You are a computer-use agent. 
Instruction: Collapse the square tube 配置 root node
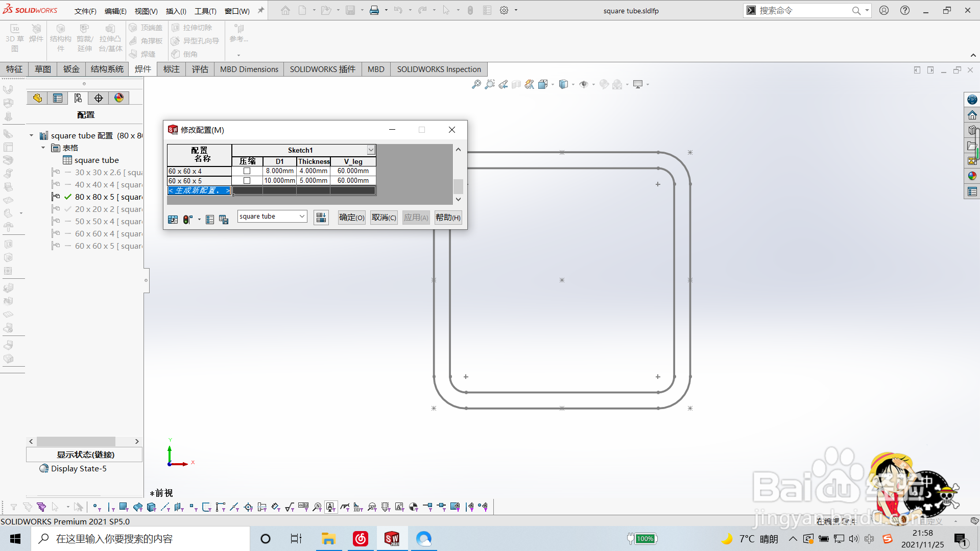31,135
